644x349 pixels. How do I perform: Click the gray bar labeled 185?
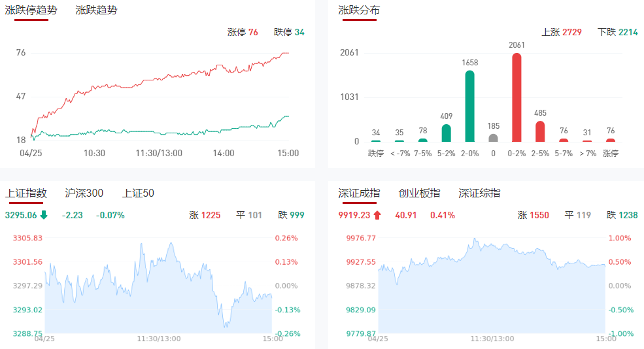pyautogui.click(x=493, y=138)
